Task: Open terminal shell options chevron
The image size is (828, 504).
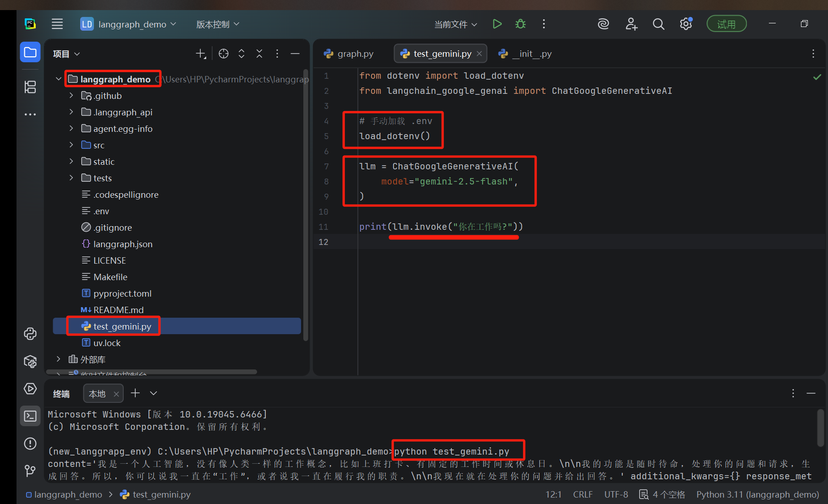Action: [154, 393]
